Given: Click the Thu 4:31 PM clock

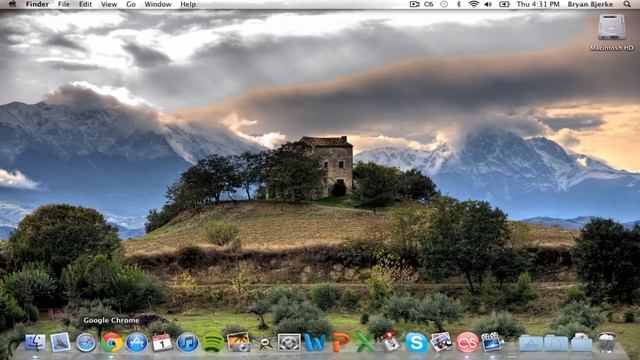Looking at the screenshot, I should [x=538, y=4].
